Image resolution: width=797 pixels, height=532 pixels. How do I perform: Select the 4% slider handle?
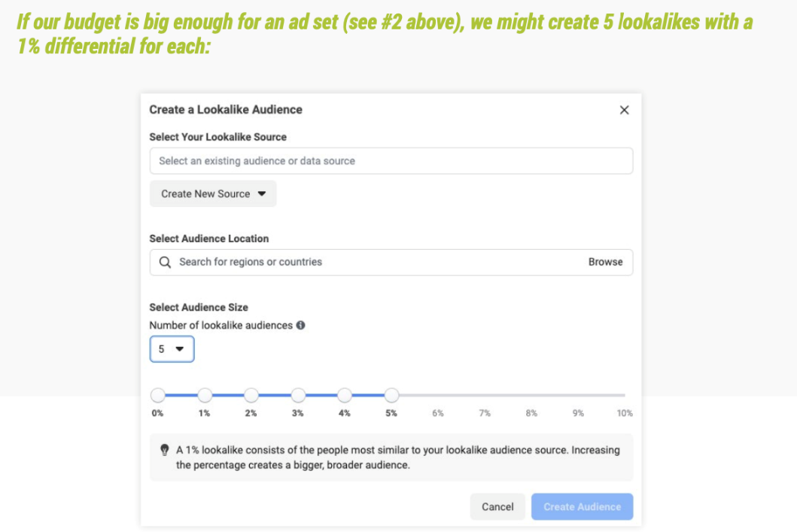click(x=345, y=395)
